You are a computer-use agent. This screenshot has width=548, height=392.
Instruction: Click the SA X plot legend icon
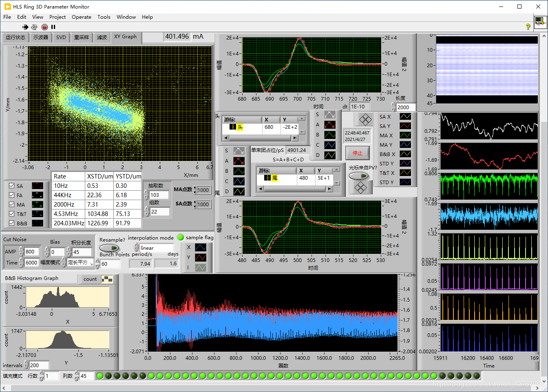[x=405, y=117]
